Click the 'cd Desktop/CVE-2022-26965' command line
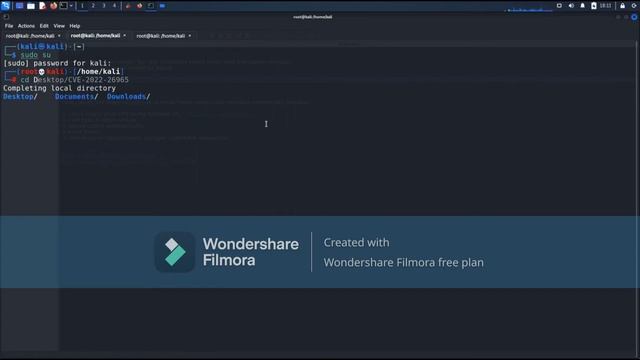The image size is (640, 360). tap(74, 80)
